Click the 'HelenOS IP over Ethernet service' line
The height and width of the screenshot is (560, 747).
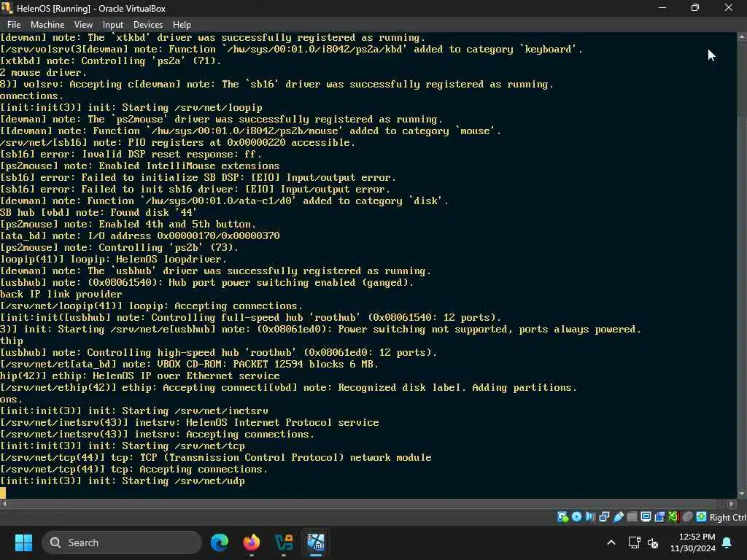[140, 376]
